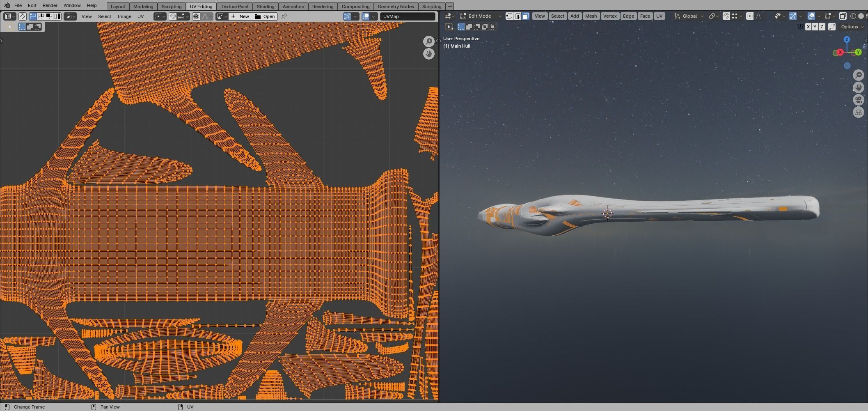This screenshot has height=411, width=868.
Task: Click the Z axis on navigation gizmo
Action: (x=847, y=39)
